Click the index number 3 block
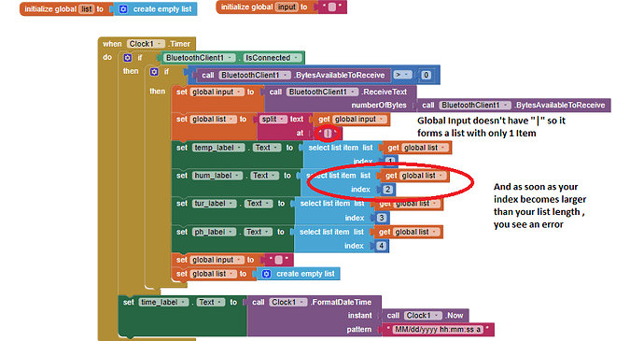The image size is (644, 341). click(382, 218)
